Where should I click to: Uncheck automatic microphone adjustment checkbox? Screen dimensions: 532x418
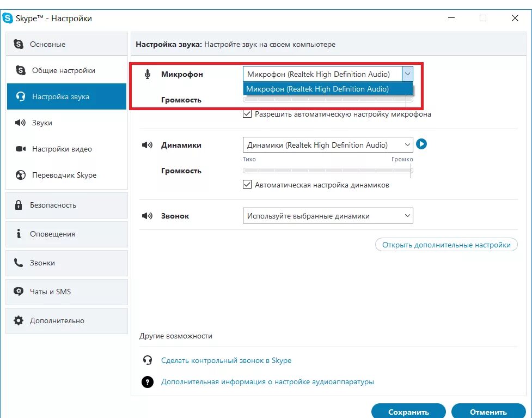[247, 114]
